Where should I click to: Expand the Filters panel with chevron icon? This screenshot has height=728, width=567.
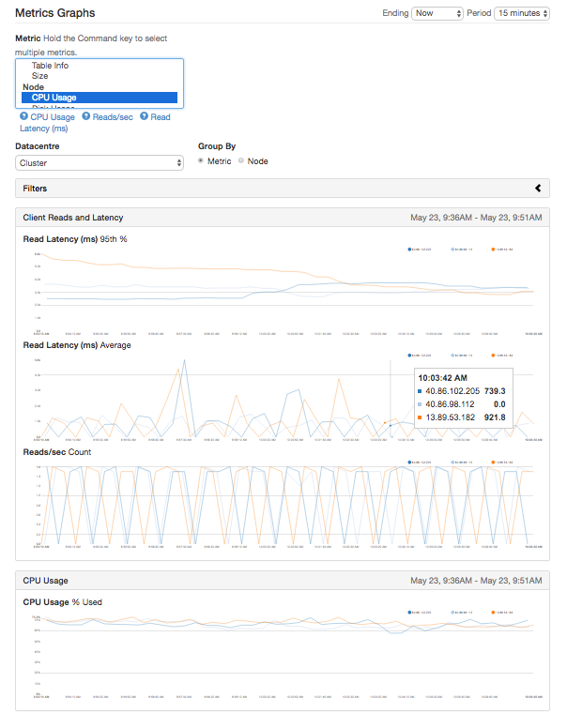click(x=538, y=188)
